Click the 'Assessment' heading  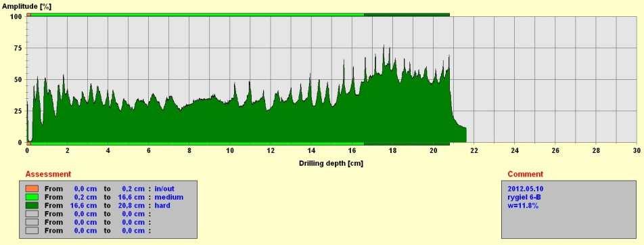coord(48,174)
